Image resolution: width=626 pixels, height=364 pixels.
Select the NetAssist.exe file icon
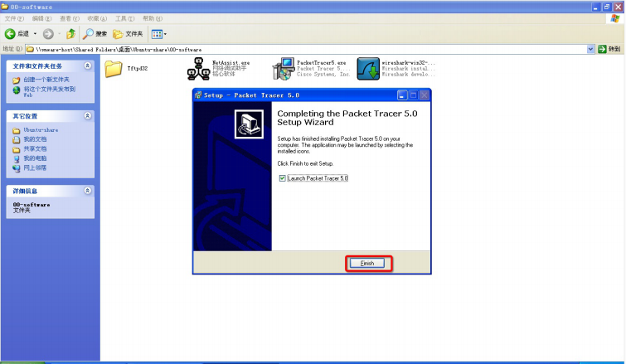(198, 69)
